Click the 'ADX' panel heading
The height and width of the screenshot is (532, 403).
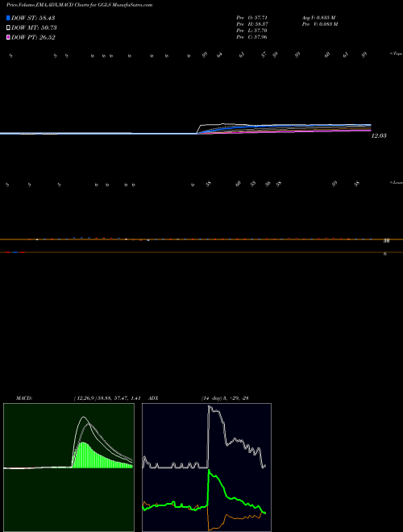pos(152,398)
